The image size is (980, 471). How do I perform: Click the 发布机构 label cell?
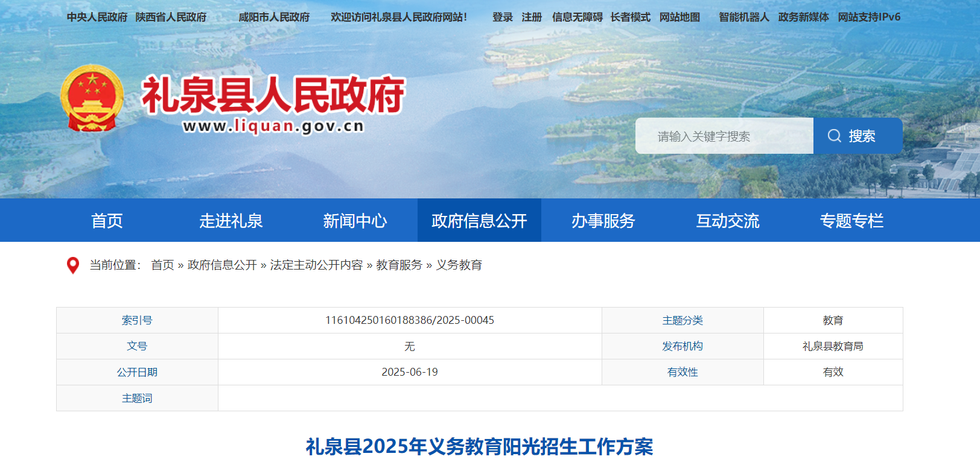pos(682,346)
